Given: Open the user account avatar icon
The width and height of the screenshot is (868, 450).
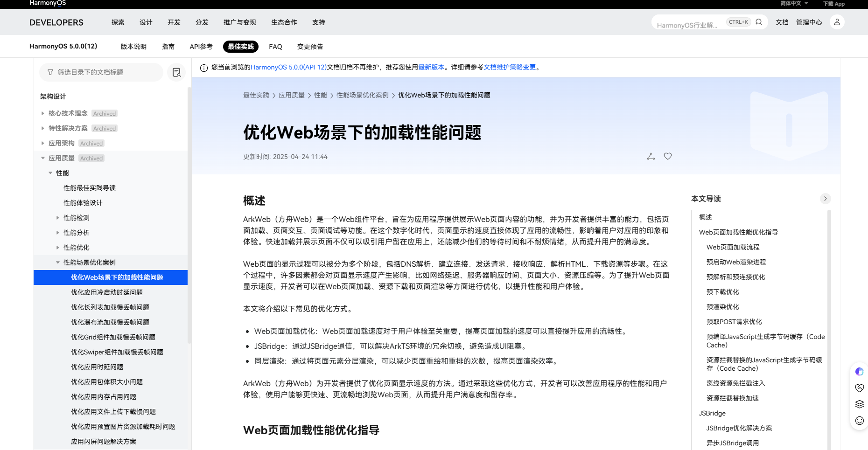Looking at the screenshot, I should [x=837, y=22].
